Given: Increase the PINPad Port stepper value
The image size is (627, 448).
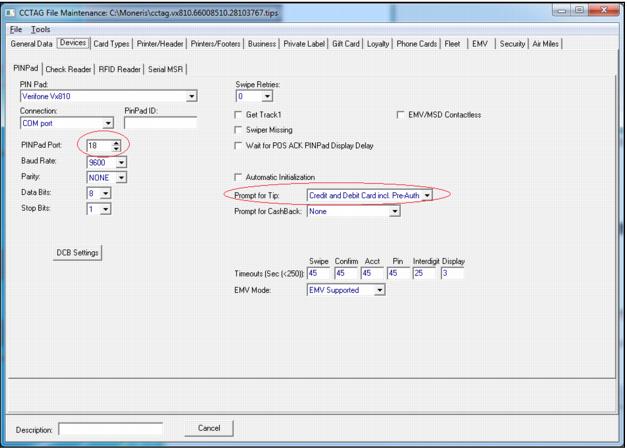Looking at the screenshot, I should click(x=118, y=142).
